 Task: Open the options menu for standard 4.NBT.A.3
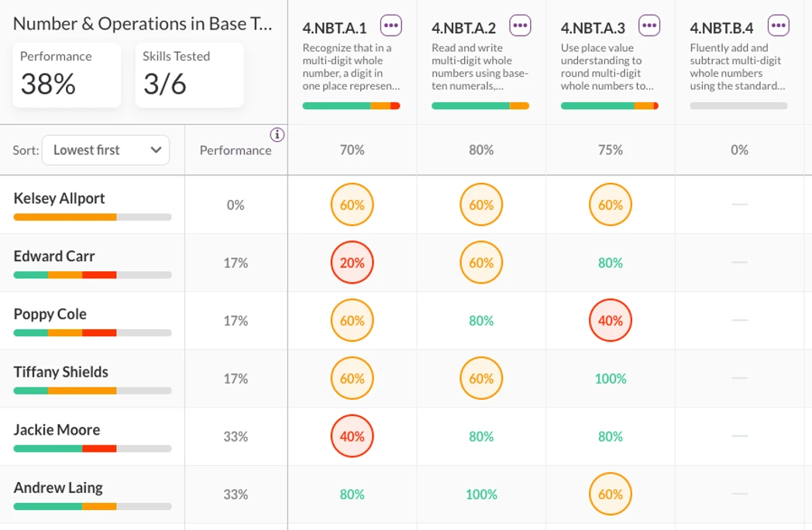[649, 24]
